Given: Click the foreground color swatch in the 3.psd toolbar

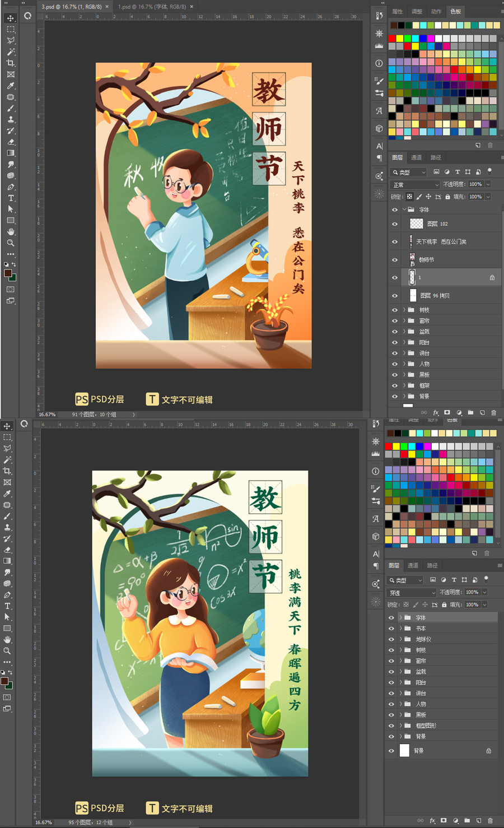Looking at the screenshot, I should pos(8,273).
